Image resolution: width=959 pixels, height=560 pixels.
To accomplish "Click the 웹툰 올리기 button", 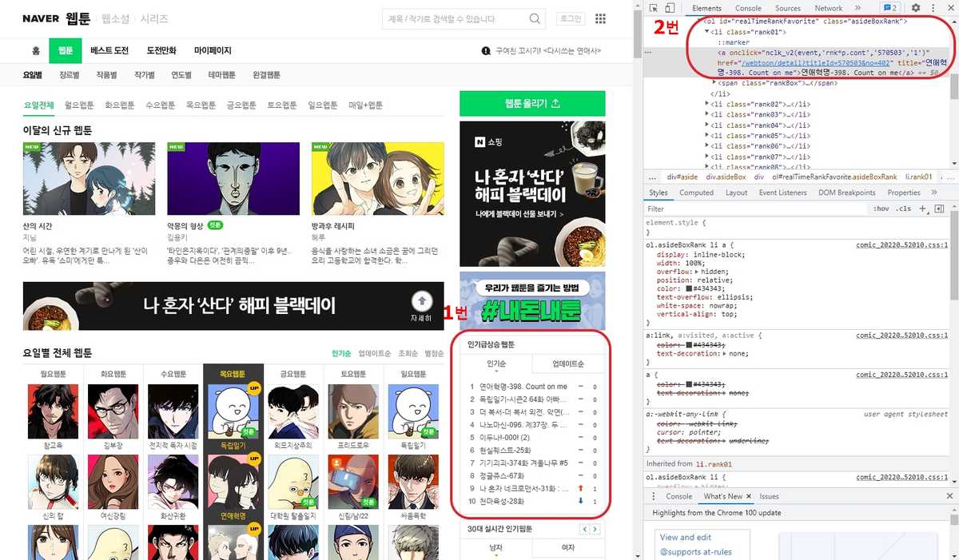I will 532,104.
